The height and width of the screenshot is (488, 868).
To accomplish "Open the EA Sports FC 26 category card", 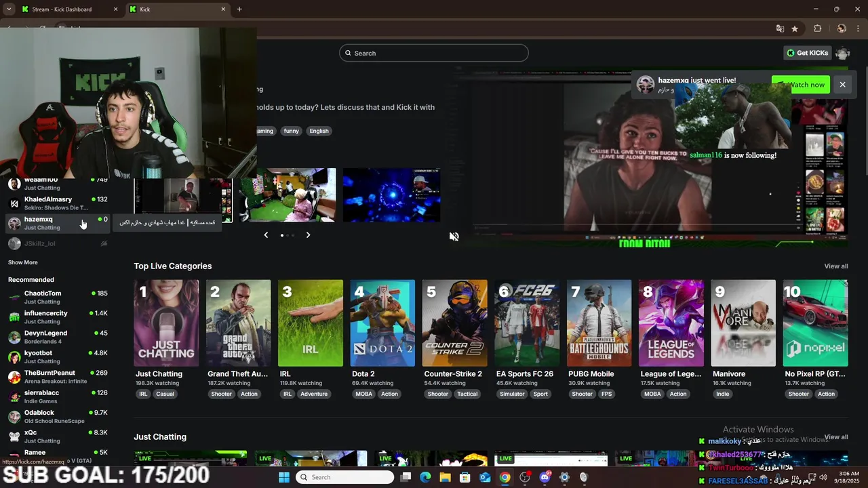I will (x=527, y=323).
